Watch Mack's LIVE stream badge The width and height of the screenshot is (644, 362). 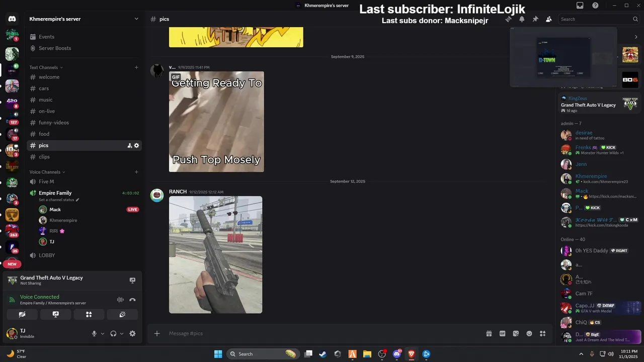point(133,210)
